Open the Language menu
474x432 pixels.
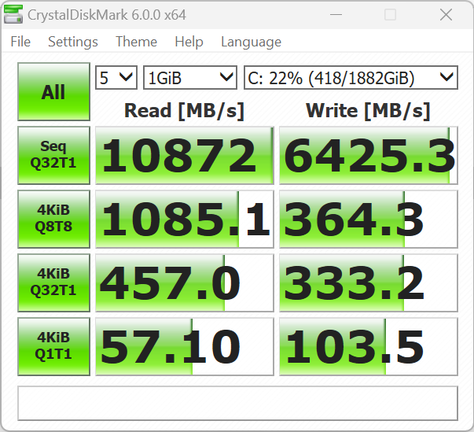click(251, 42)
